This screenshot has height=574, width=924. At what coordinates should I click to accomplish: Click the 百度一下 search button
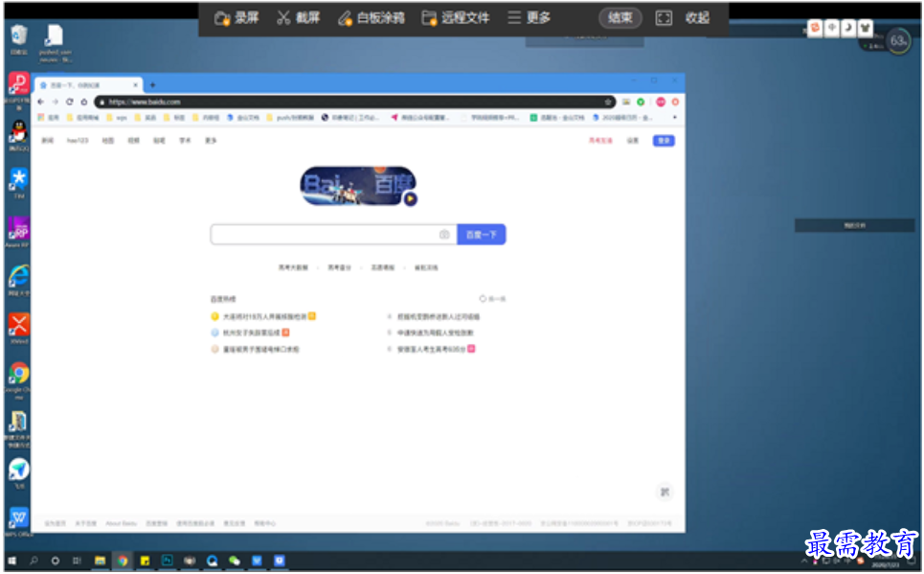[482, 234]
